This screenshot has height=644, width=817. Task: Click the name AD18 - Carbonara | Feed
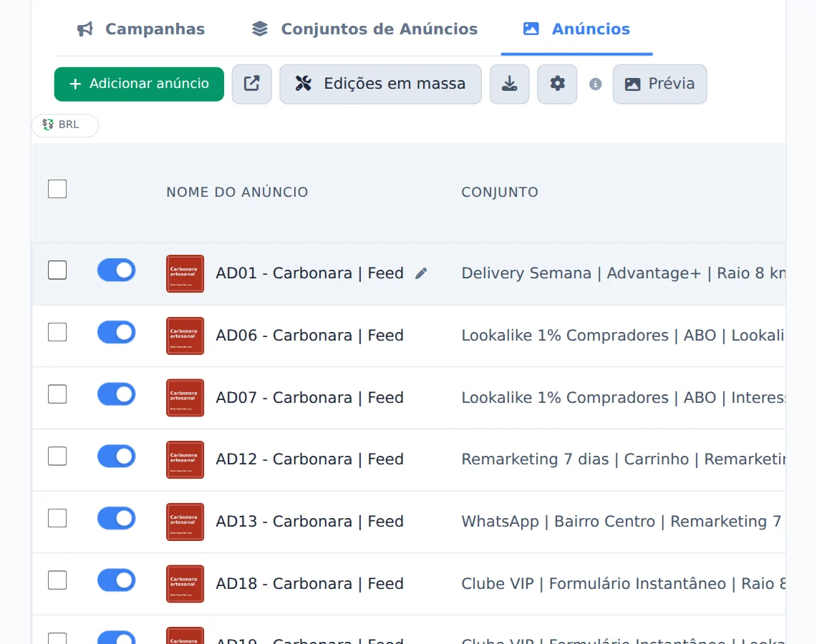[x=309, y=584]
